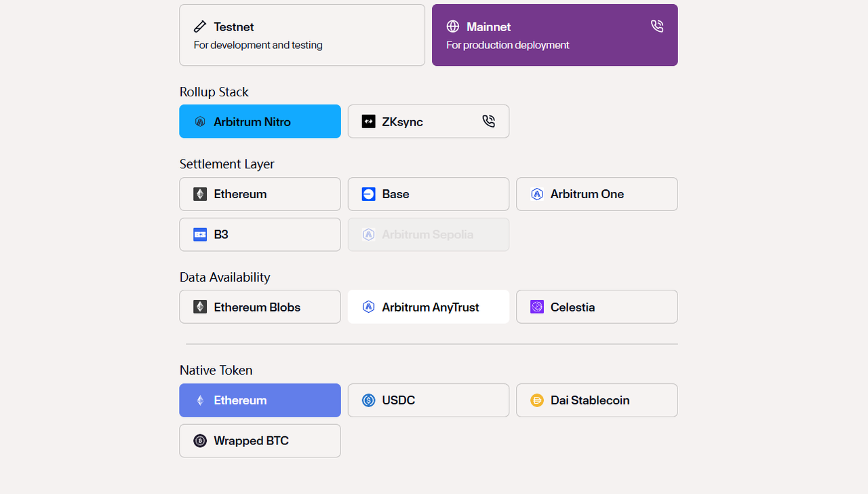Click the Wrapped BTC icon
Viewport: 868px width, 494px height.
tap(200, 441)
